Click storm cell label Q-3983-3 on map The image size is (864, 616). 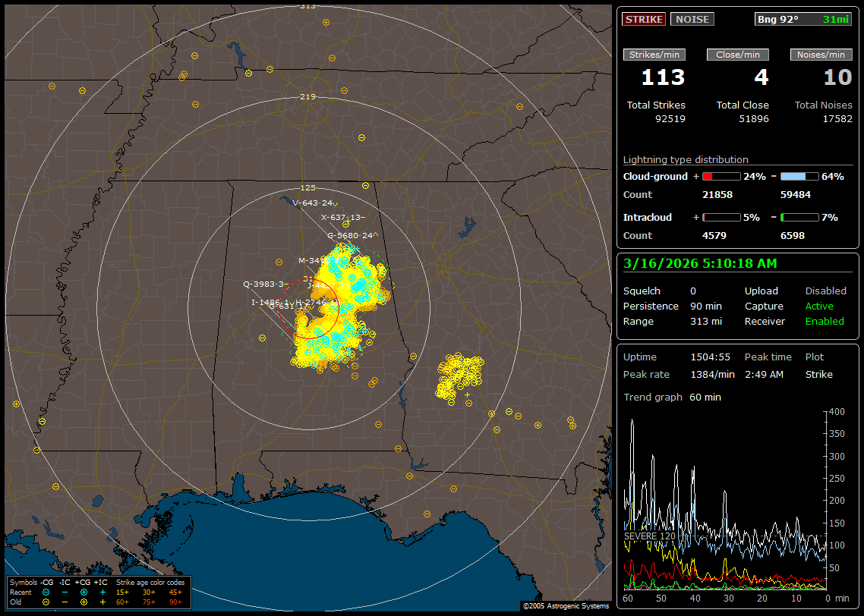(263, 284)
